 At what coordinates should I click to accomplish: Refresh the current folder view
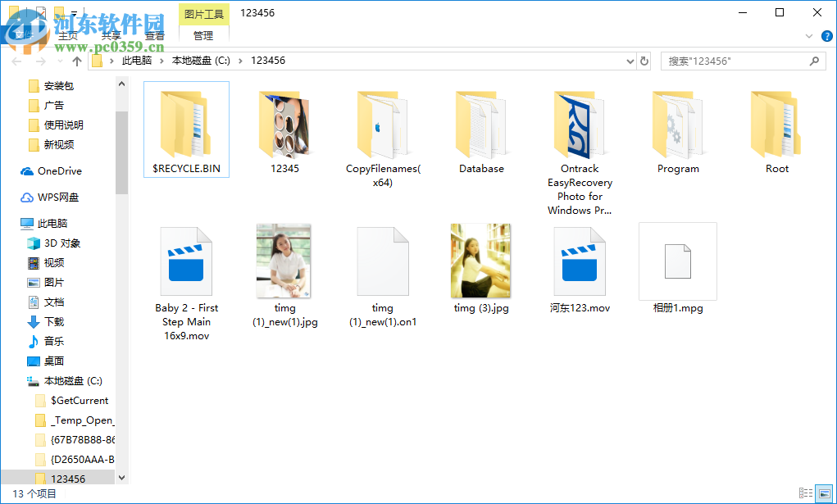click(x=644, y=61)
